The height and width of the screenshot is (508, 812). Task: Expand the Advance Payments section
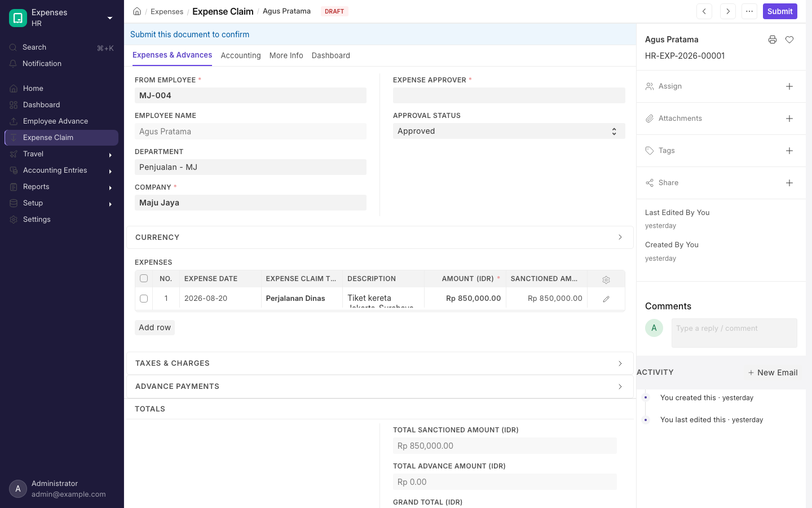coord(380,387)
